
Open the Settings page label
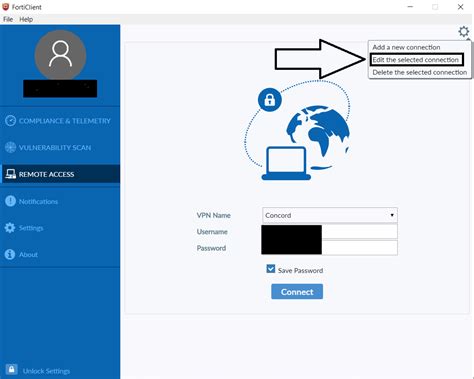[x=31, y=228]
